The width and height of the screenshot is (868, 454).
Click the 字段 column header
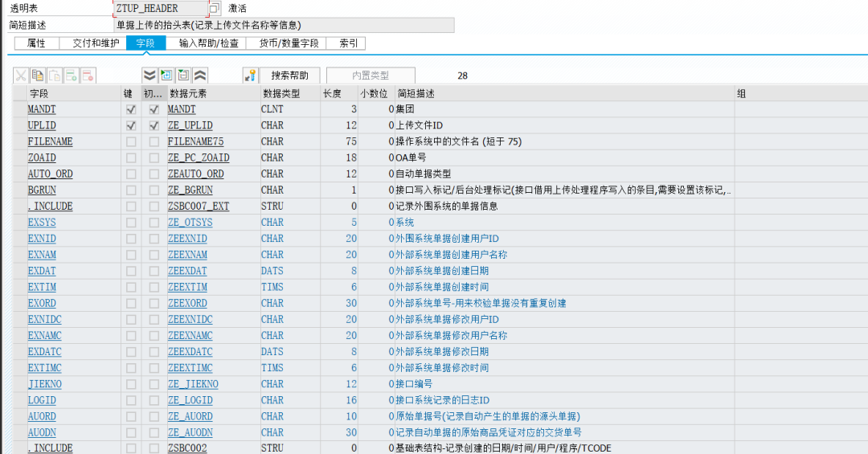click(x=74, y=93)
